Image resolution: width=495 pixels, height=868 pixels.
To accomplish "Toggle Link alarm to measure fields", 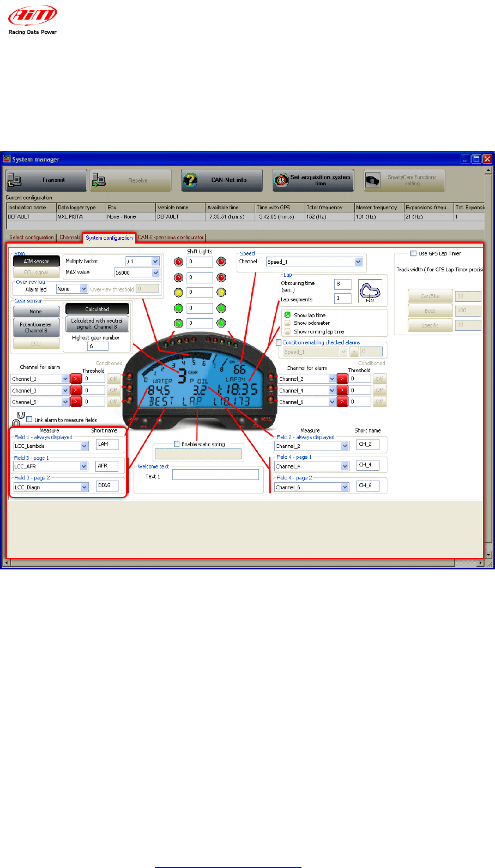I will point(29,420).
